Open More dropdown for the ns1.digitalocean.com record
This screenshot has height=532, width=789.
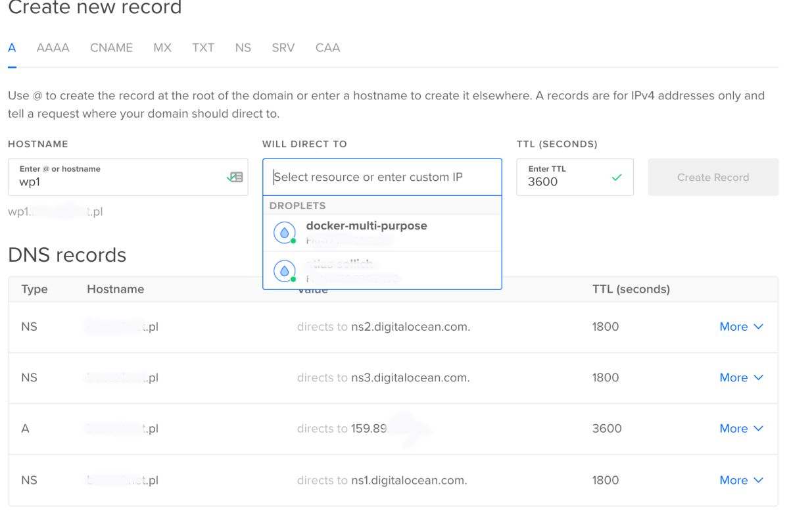[x=741, y=480]
